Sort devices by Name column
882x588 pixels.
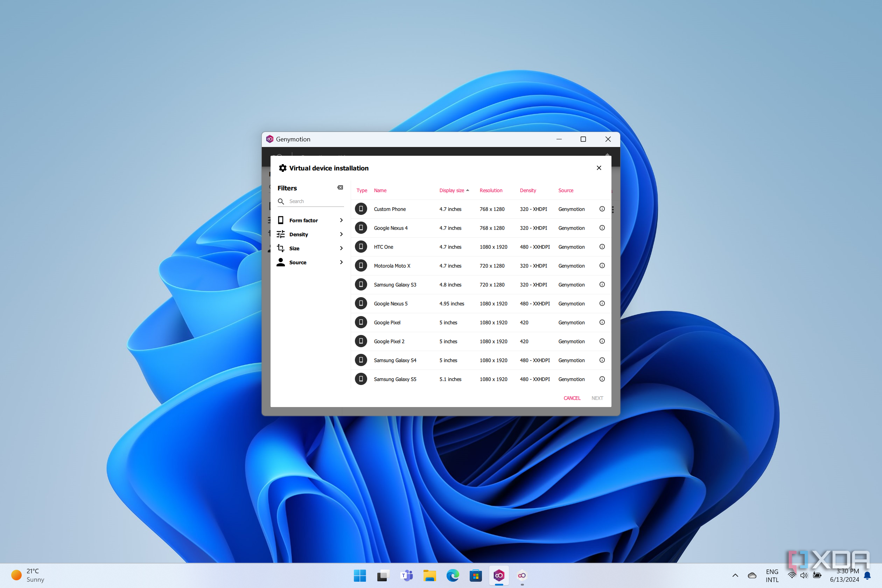(380, 190)
